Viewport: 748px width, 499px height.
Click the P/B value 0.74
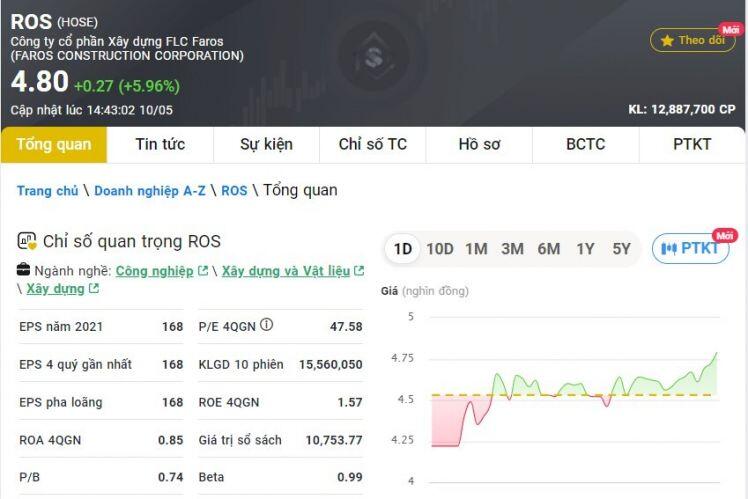click(x=170, y=477)
